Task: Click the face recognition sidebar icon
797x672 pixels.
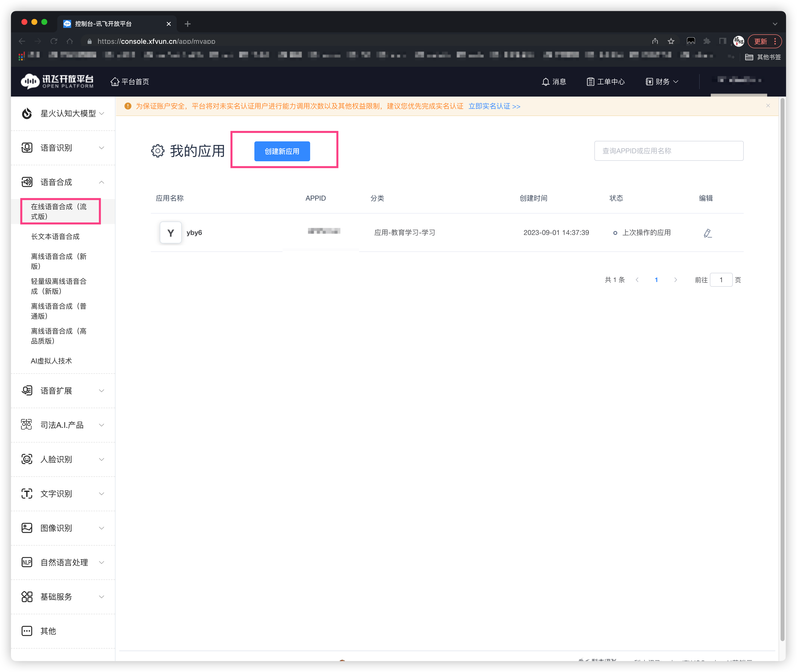Action: (x=27, y=459)
